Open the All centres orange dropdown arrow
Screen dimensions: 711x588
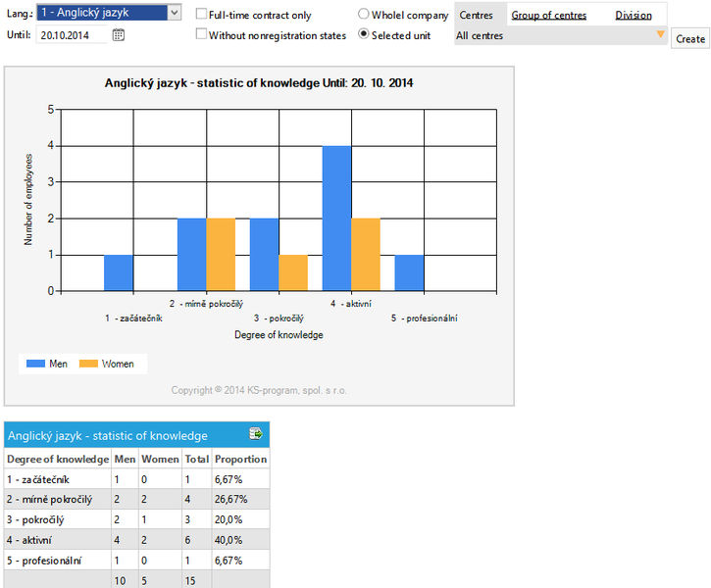coord(660,34)
